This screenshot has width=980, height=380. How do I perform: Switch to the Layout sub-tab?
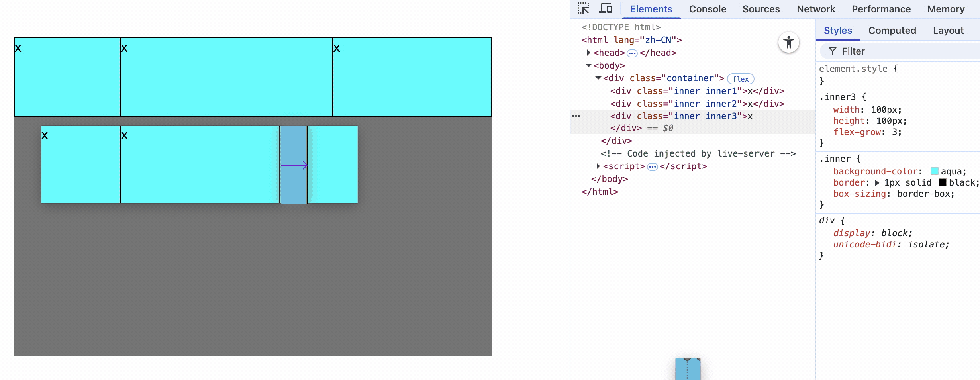948,31
